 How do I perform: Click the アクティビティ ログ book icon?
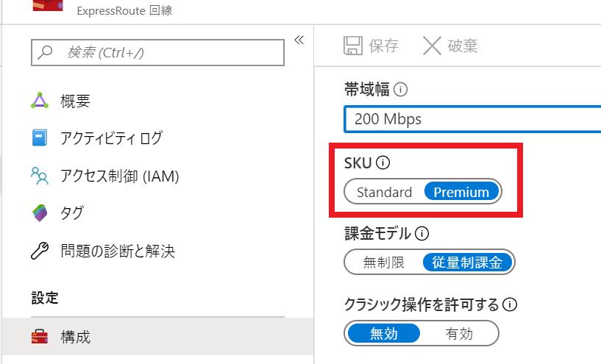pyautogui.click(x=40, y=138)
